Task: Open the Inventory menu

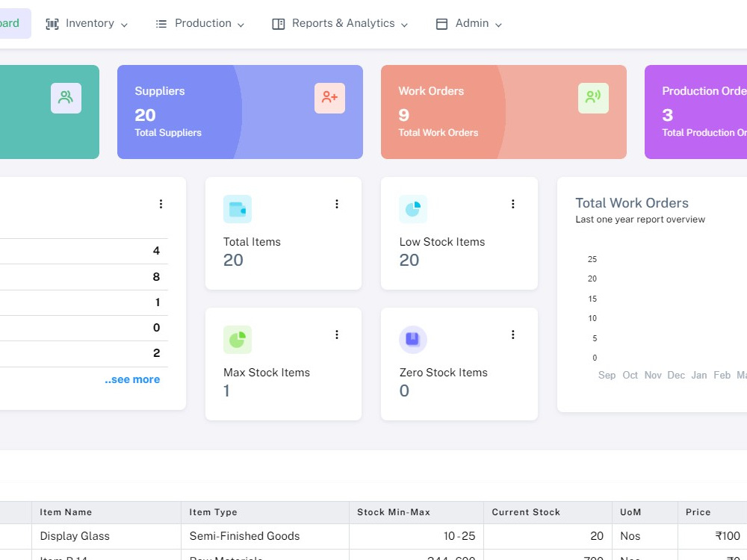Action: pyautogui.click(x=87, y=23)
